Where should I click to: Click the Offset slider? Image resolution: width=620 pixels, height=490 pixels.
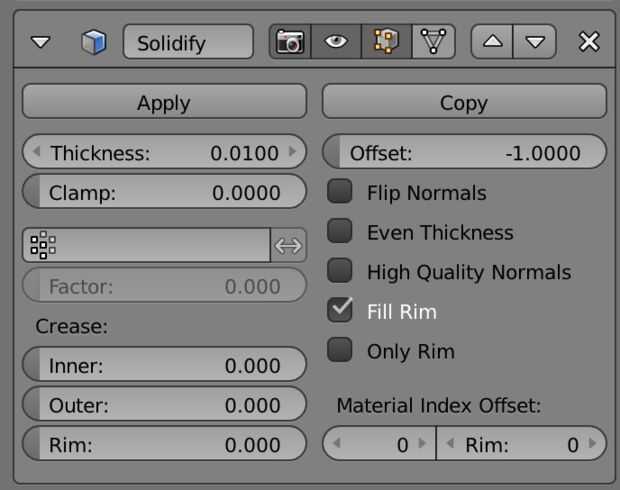[465, 153]
